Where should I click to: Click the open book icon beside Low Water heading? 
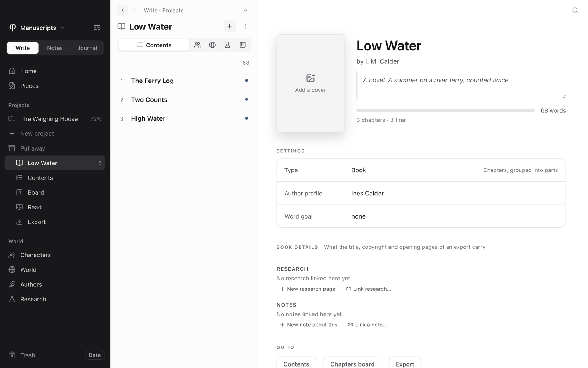121,26
